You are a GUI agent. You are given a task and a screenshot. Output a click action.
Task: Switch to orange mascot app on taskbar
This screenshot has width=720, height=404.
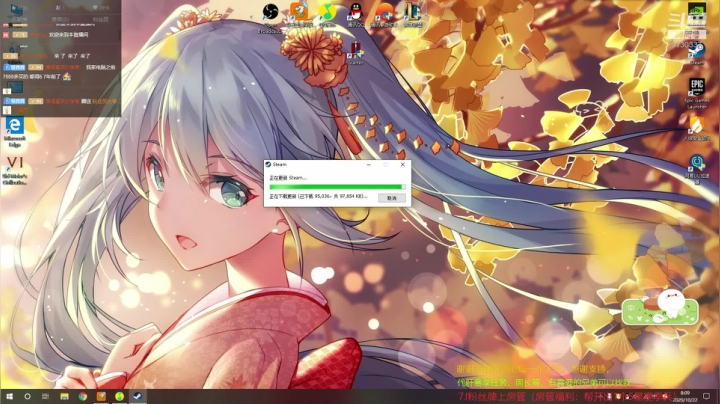coord(101,396)
